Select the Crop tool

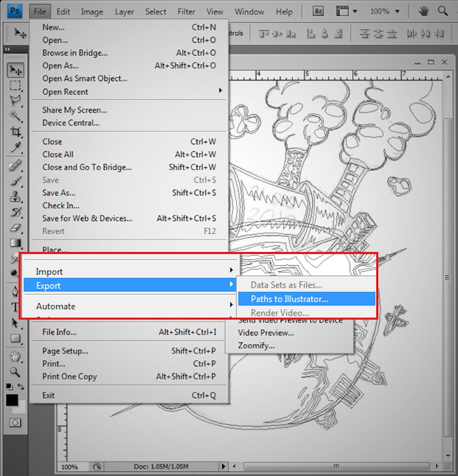(15, 131)
